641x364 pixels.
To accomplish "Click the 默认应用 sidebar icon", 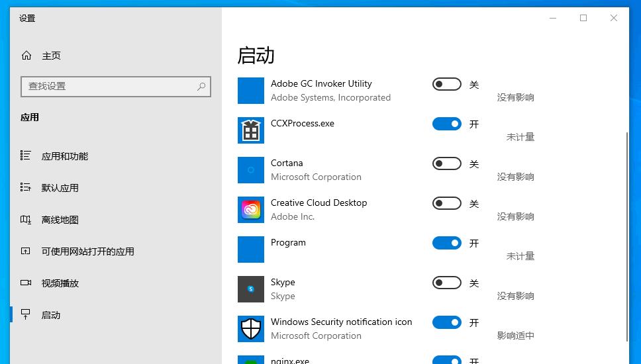I will (x=25, y=187).
